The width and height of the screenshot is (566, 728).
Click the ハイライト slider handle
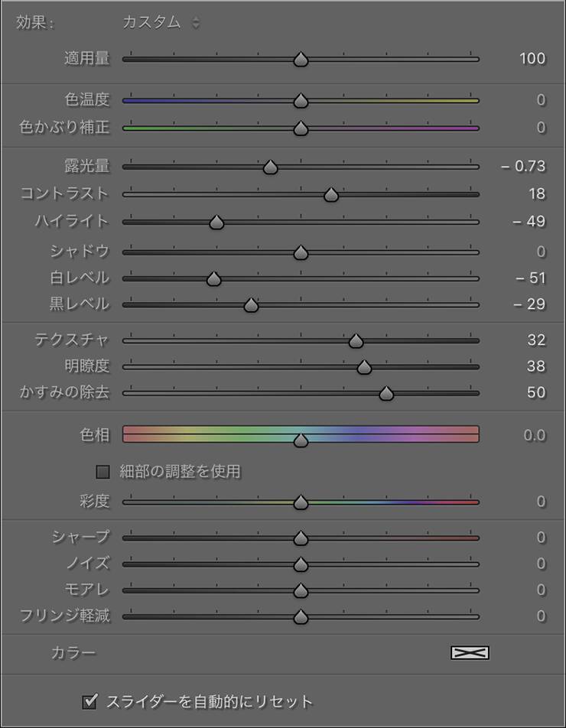click(x=216, y=223)
